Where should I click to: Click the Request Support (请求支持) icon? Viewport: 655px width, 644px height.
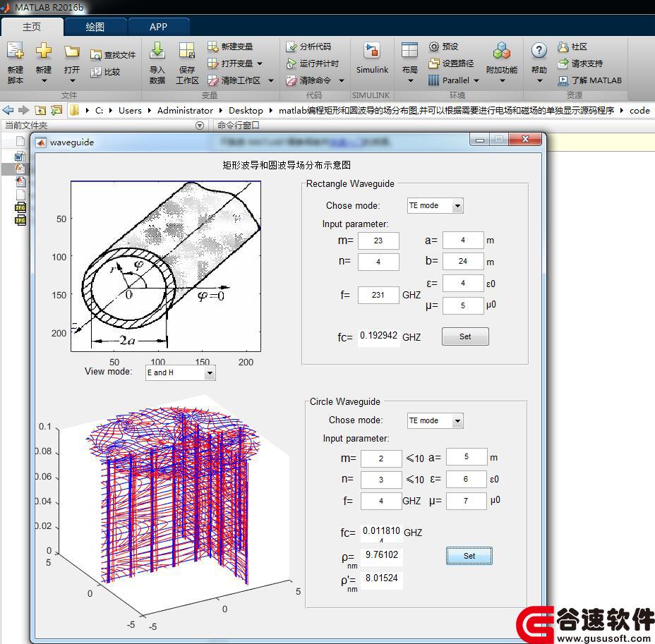tap(563, 63)
